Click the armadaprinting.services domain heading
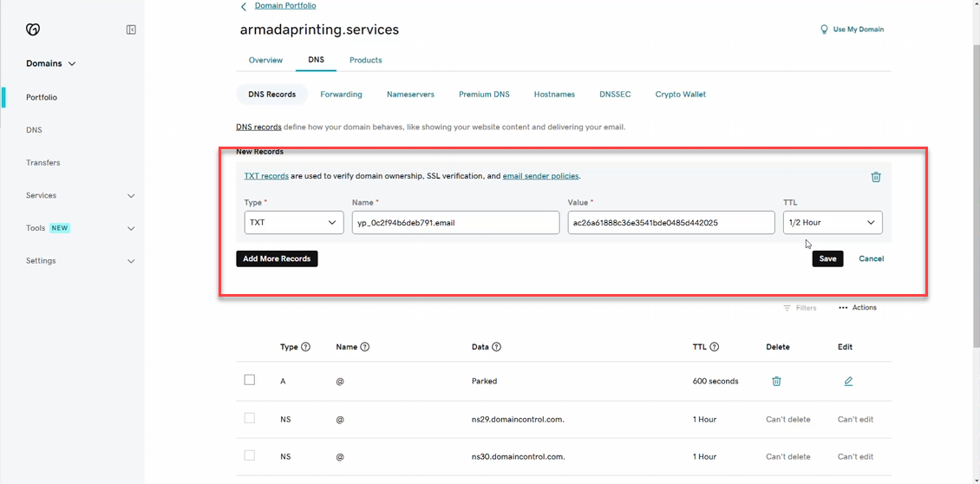This screenshot has height=484, width=980. pos(319,29)
